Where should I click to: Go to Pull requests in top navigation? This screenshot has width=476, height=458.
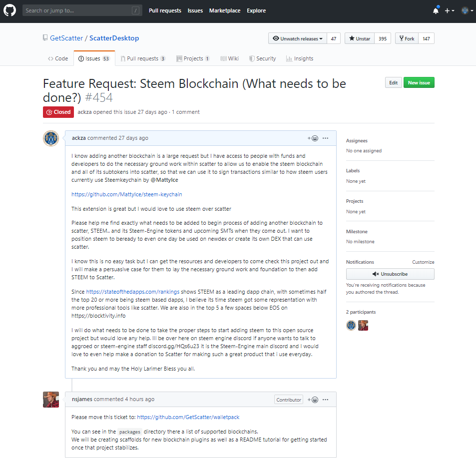165,10
